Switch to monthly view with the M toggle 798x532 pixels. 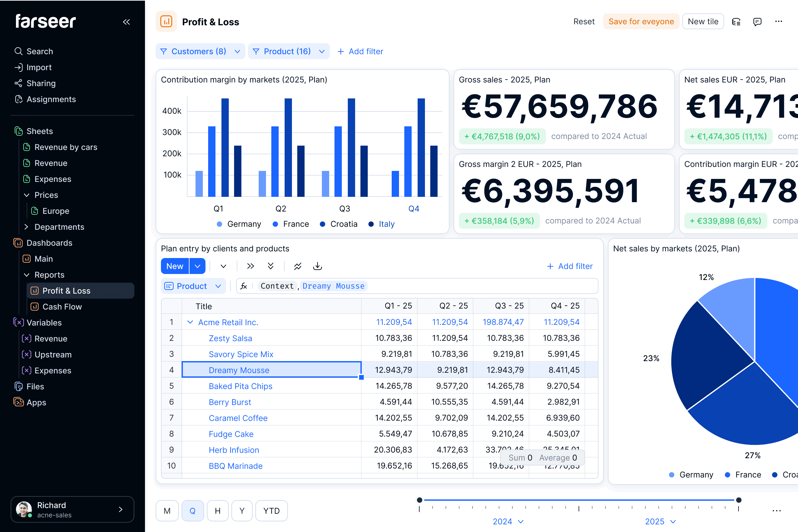tap(167, 510)
